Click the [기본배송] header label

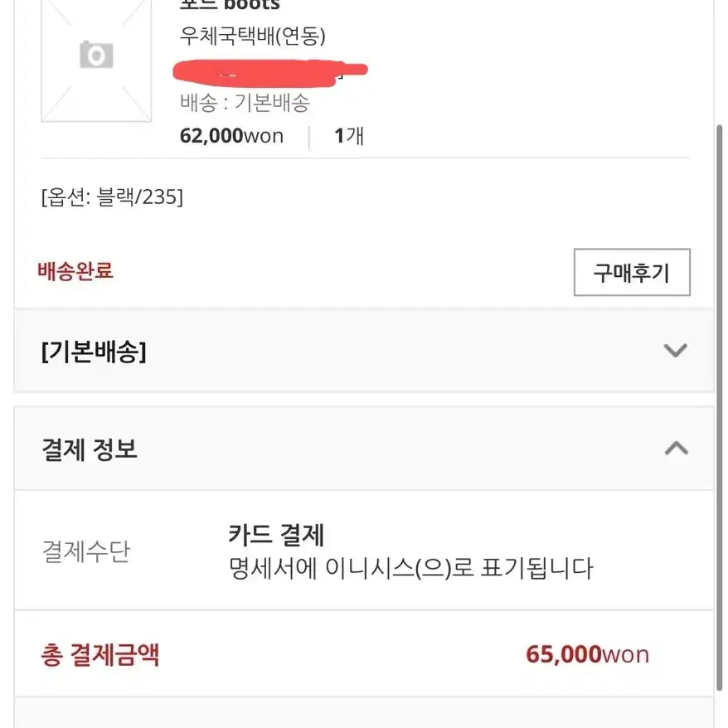click(94, 352)
